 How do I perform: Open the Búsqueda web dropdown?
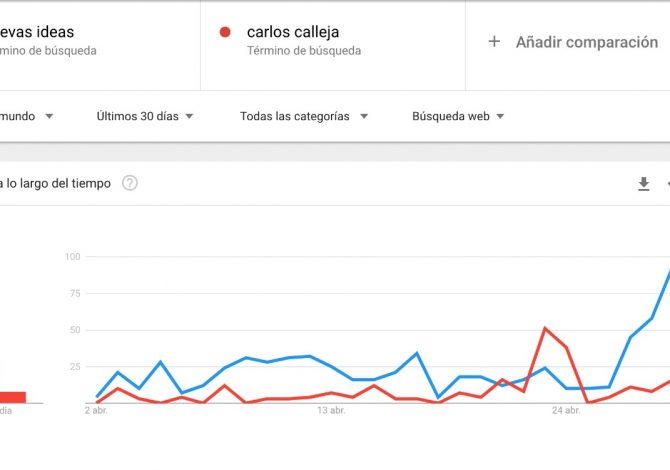458,116
